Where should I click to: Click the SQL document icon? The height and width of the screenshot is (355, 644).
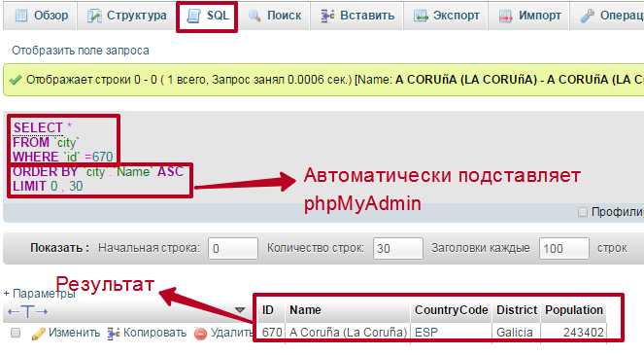click(x=193, y=16)
